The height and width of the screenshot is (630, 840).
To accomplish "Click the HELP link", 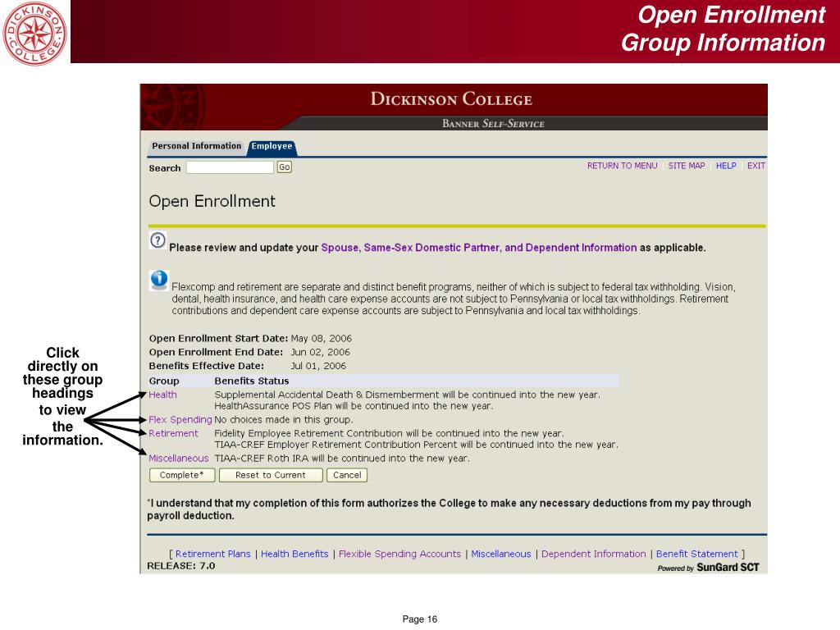I will [x=726, y=166].
